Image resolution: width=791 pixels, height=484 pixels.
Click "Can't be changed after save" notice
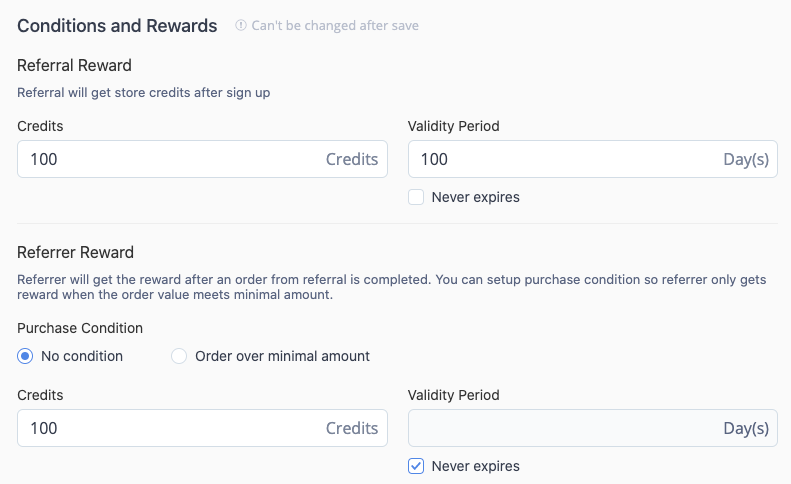click(335, 25)
